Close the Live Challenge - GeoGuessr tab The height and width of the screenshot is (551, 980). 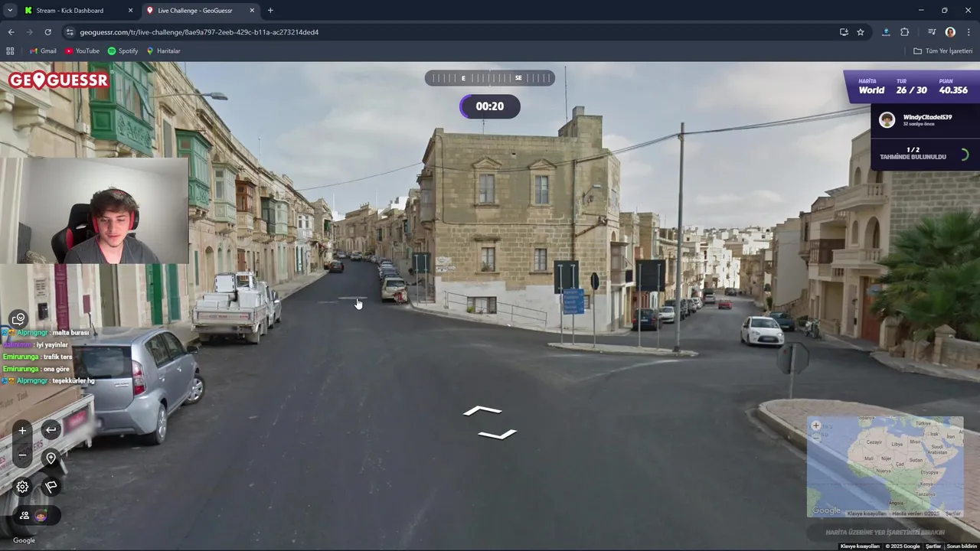(253, 11)
